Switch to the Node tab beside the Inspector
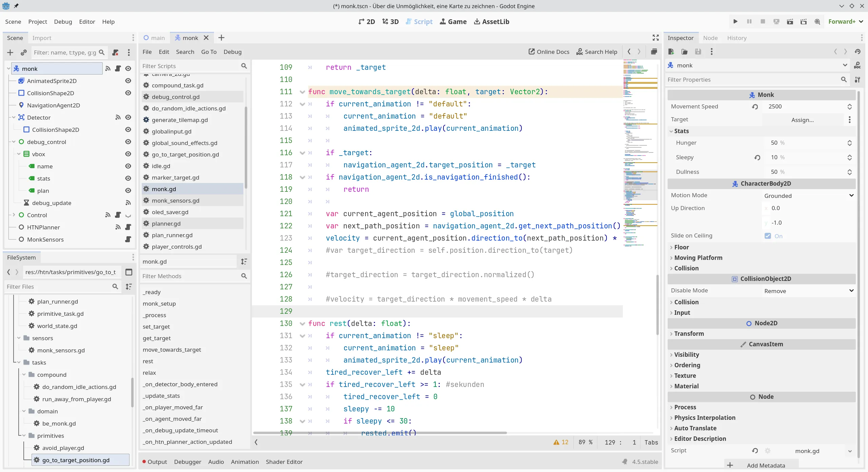 [x=710, y=38]
